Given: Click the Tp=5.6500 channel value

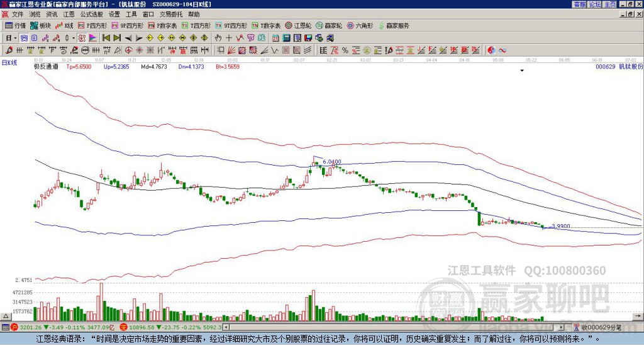Looking at the screenshot, I should coord(79,66).
